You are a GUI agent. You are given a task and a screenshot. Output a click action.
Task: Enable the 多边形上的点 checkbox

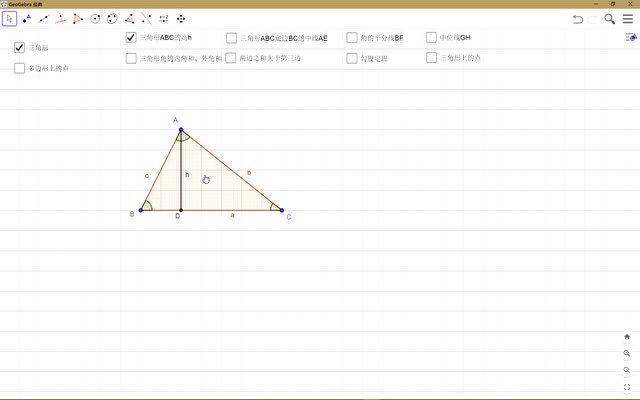coord(19,68)
